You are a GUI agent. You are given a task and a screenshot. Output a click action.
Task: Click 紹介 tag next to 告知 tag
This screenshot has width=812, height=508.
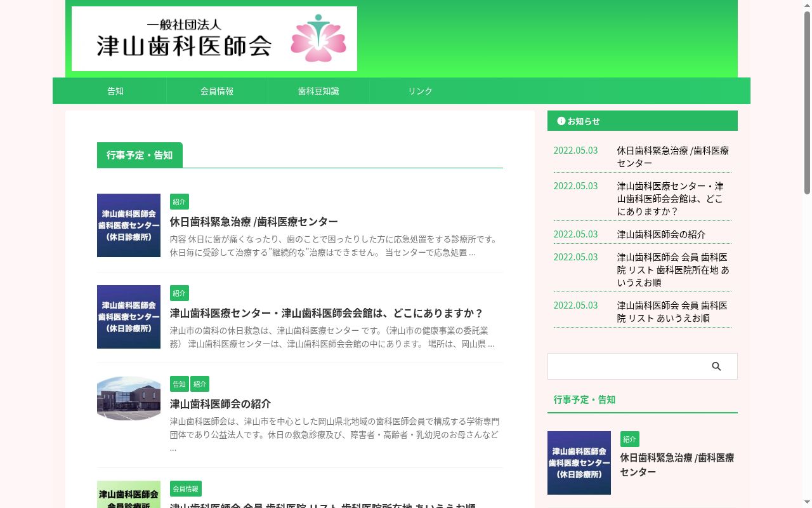tap(200, 384)
